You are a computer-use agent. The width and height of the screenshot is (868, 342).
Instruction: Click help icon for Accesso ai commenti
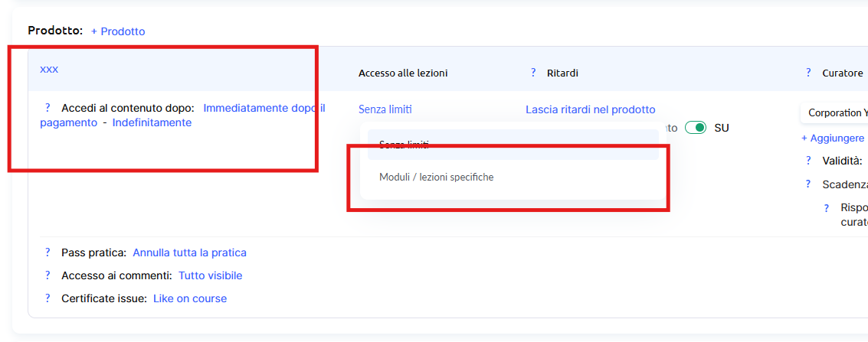pyautogui.click(x=47, y=275)
